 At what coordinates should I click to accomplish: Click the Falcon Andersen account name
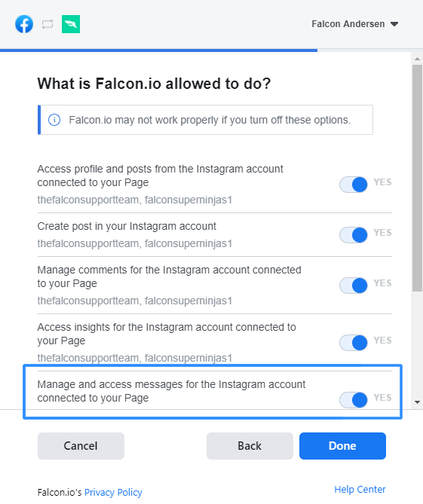pyautogui.click(x=348, y=24)
